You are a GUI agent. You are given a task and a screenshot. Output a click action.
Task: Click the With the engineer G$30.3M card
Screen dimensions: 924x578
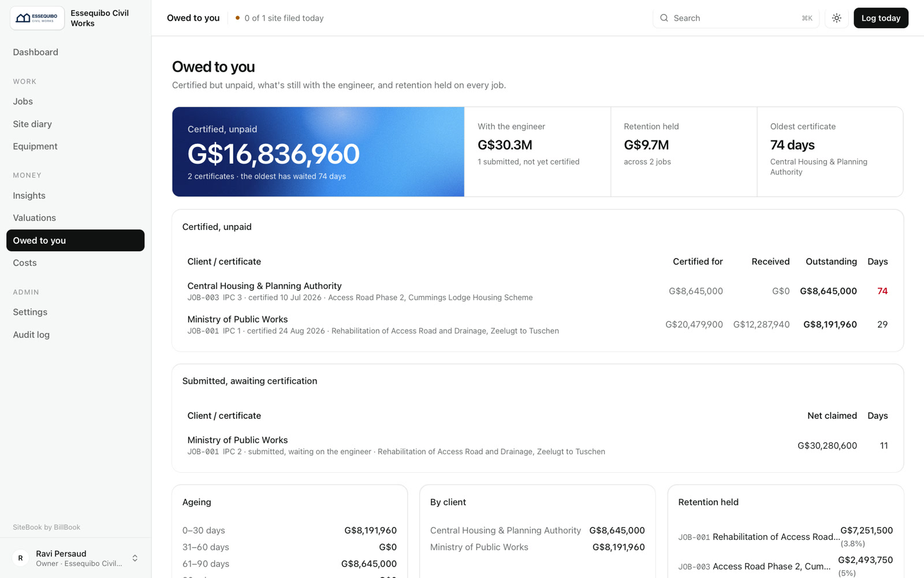coord(538,151)
